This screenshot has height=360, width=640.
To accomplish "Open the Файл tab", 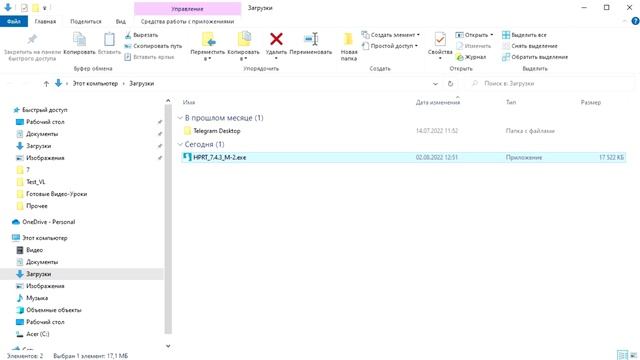I will point(14,21).
